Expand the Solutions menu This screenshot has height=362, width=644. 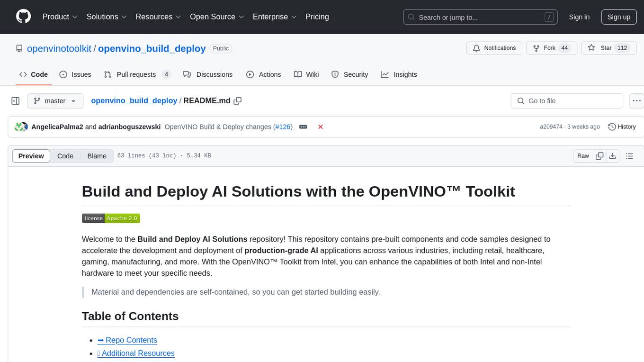107,17
